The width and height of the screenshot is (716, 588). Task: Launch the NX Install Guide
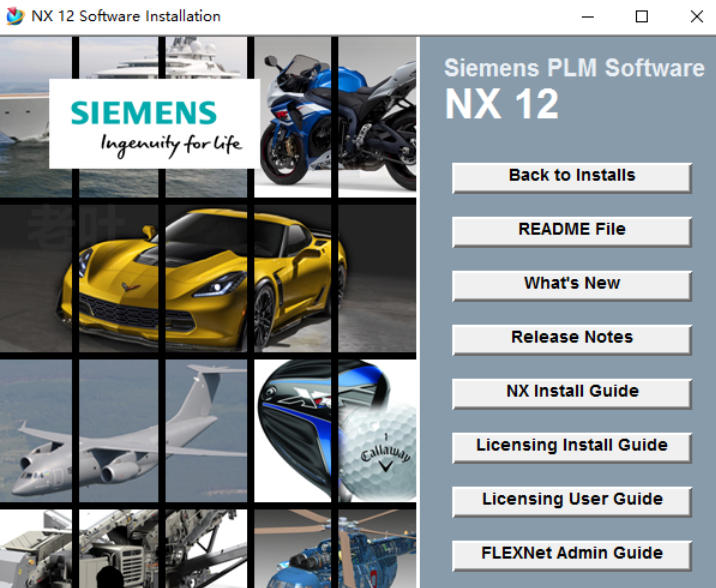pos(571,392)
